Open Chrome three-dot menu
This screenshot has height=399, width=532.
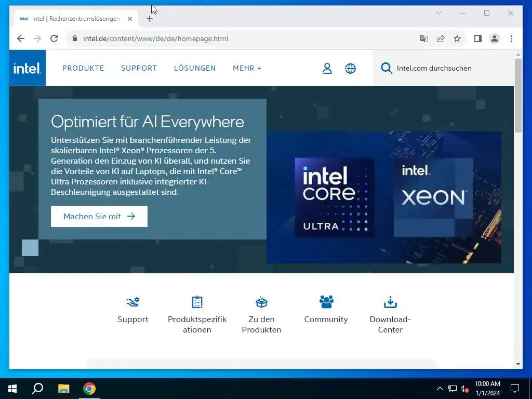click(x=511, y=38)
